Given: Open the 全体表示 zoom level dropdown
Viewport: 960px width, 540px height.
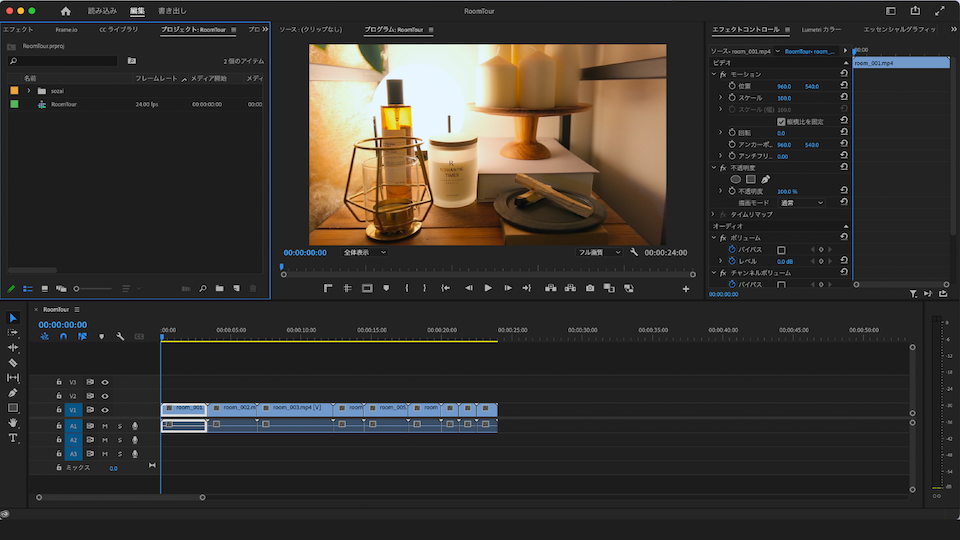Looking at the screenshot, I should 364,253.
